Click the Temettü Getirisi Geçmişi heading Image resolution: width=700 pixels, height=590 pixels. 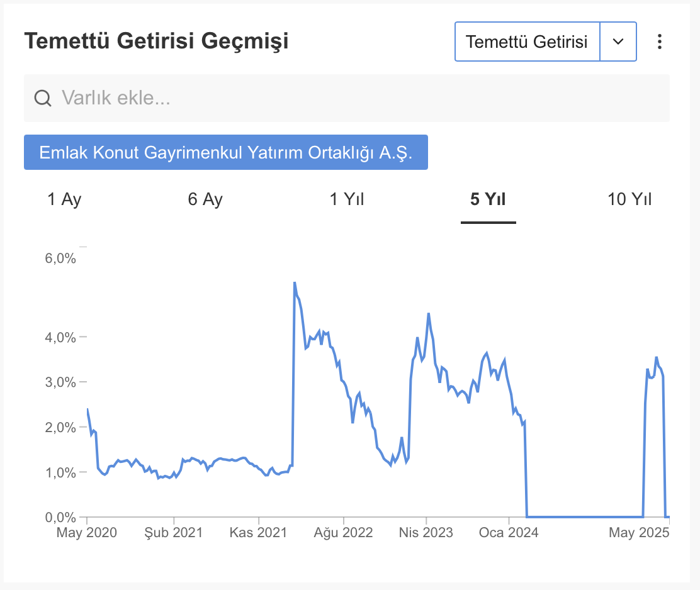(156, 41)
